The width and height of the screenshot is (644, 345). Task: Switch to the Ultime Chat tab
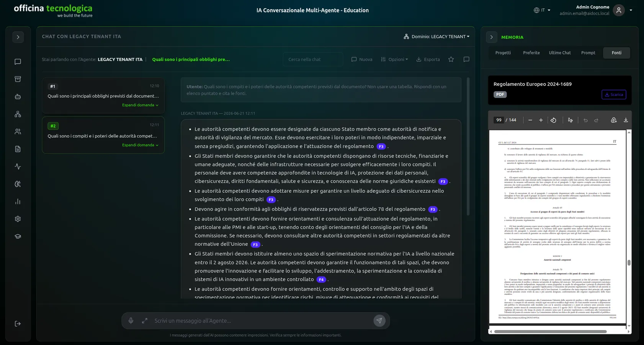560,53
